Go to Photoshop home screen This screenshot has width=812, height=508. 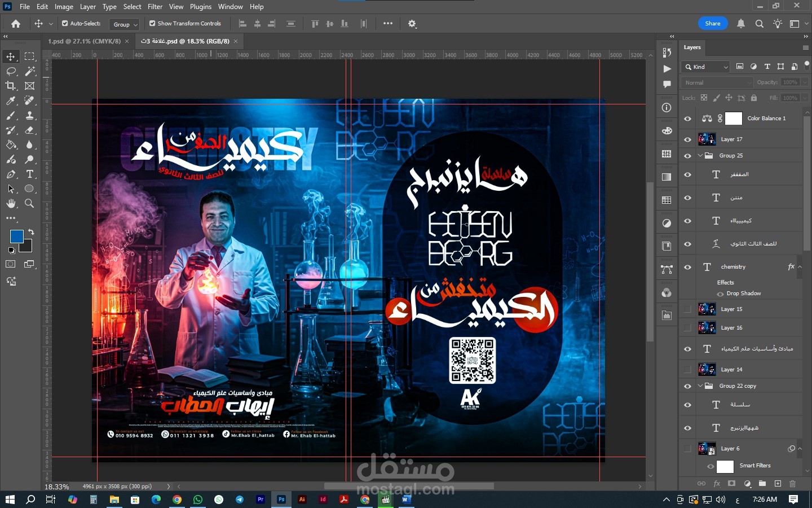tap(16, 24)
